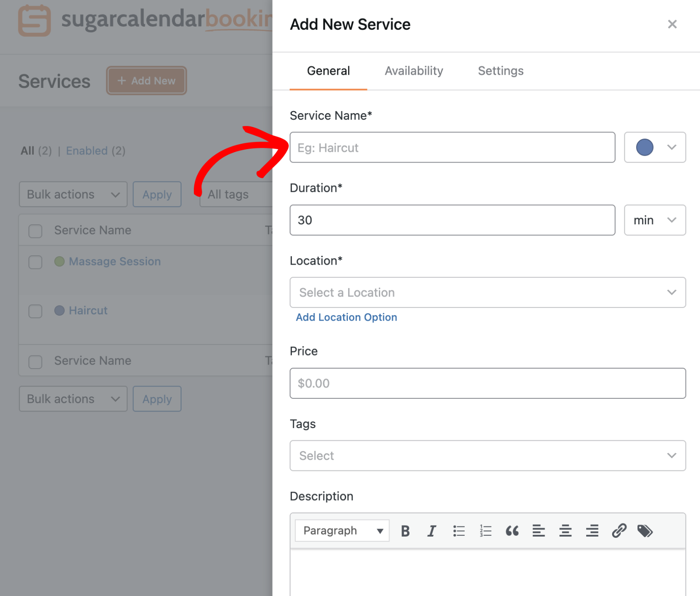Insert a link in the description editor
700x596 pixels.
click(619, 531)
